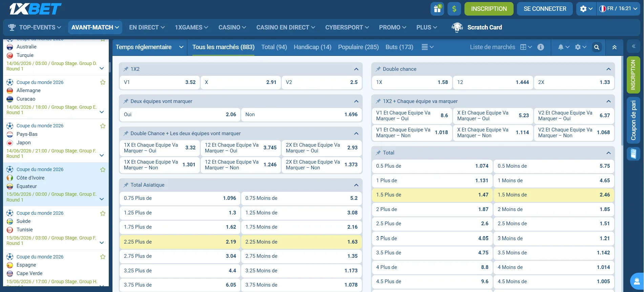Pin the Total Asiatique market
Screen dimensions: 644x292
(x=126, y=185)
